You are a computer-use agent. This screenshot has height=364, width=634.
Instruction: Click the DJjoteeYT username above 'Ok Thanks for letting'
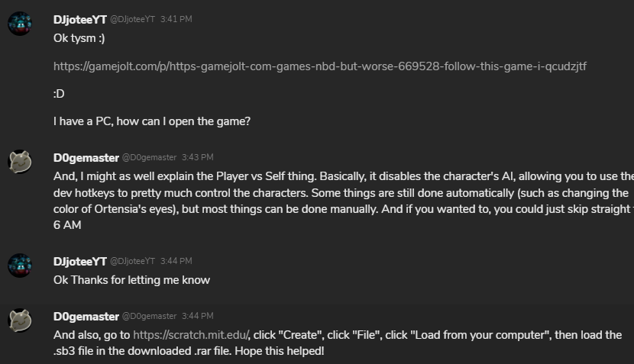(x=80, y=262)
